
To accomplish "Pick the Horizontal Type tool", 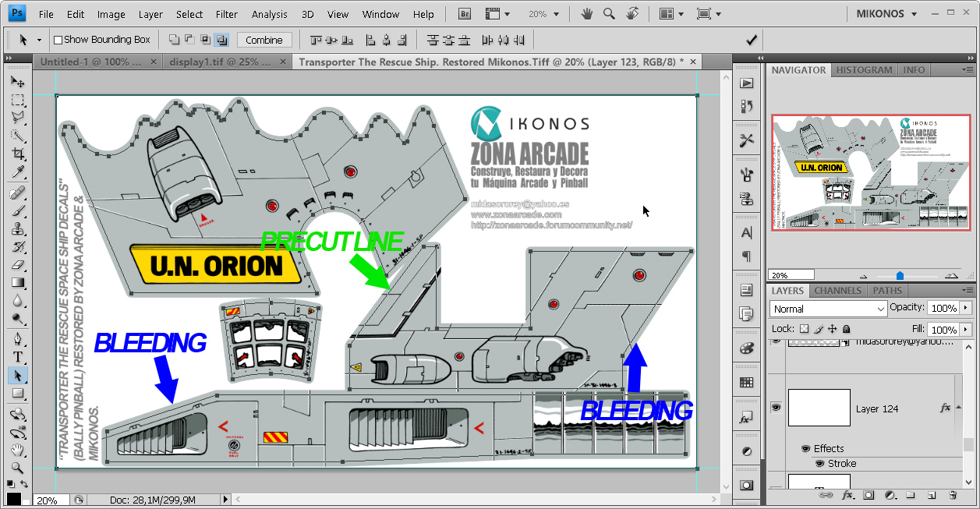I will pos(17,357).
